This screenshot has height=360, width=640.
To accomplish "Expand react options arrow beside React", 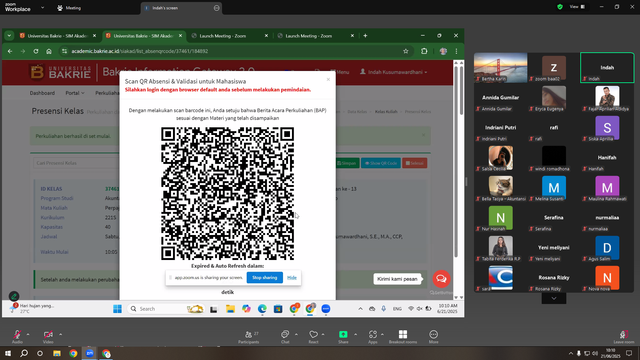I will point(323,334).
